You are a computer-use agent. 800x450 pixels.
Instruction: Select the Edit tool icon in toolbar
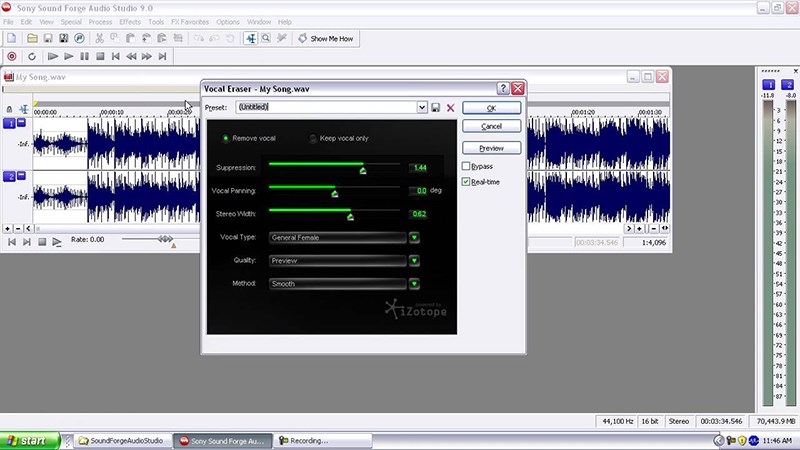(251, 38)
